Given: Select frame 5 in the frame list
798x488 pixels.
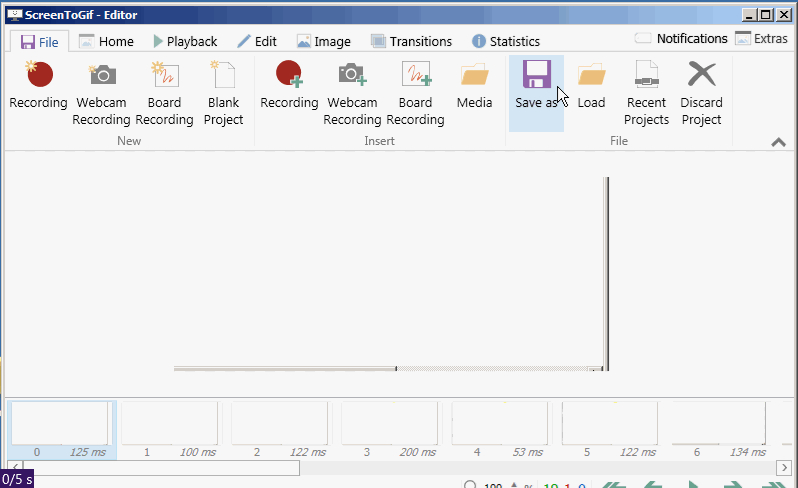Looking at the screenshot, I should 611,430.
